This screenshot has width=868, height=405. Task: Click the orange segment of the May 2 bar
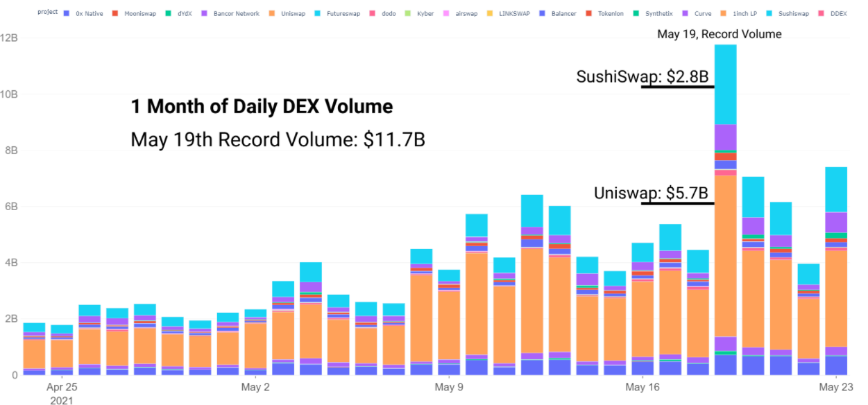pos(255,345)
